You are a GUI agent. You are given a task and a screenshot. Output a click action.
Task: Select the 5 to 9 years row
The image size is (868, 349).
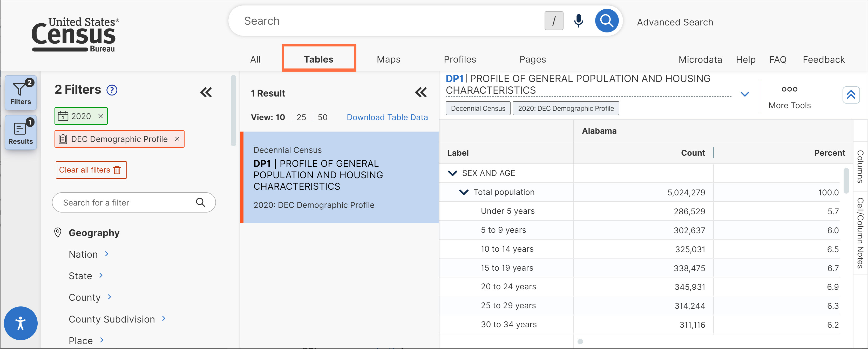click(x=639, y=230)
